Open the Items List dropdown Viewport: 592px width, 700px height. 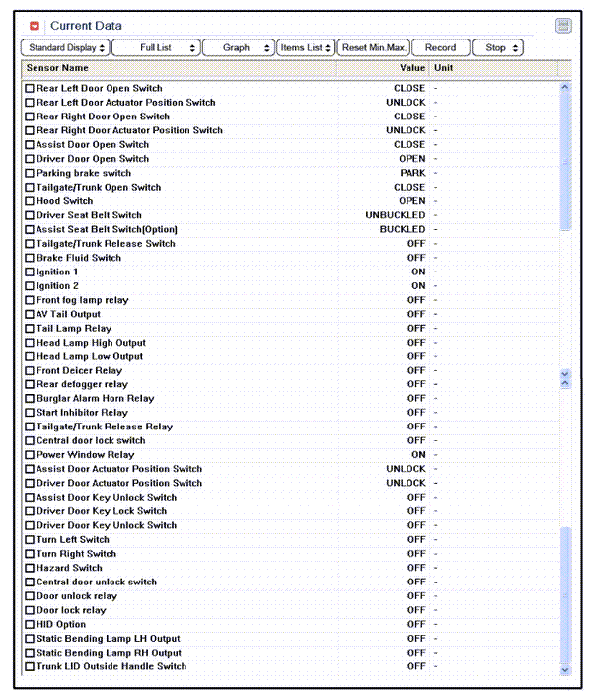[x=306, y=47]
